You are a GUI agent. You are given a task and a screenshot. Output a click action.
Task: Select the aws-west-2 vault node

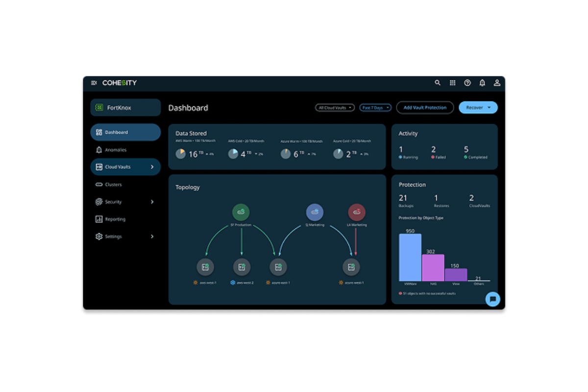(242, 267)
